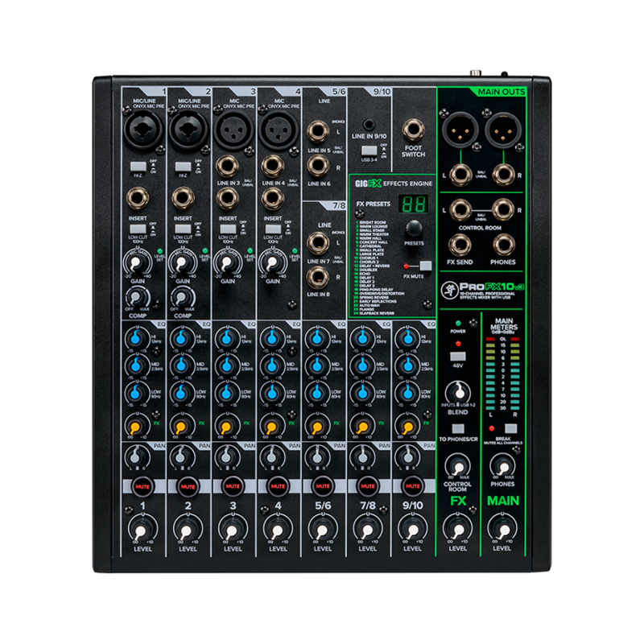
Task: Click the LINE IN 9/10 mini jack
Action: (x=369, y=124)
